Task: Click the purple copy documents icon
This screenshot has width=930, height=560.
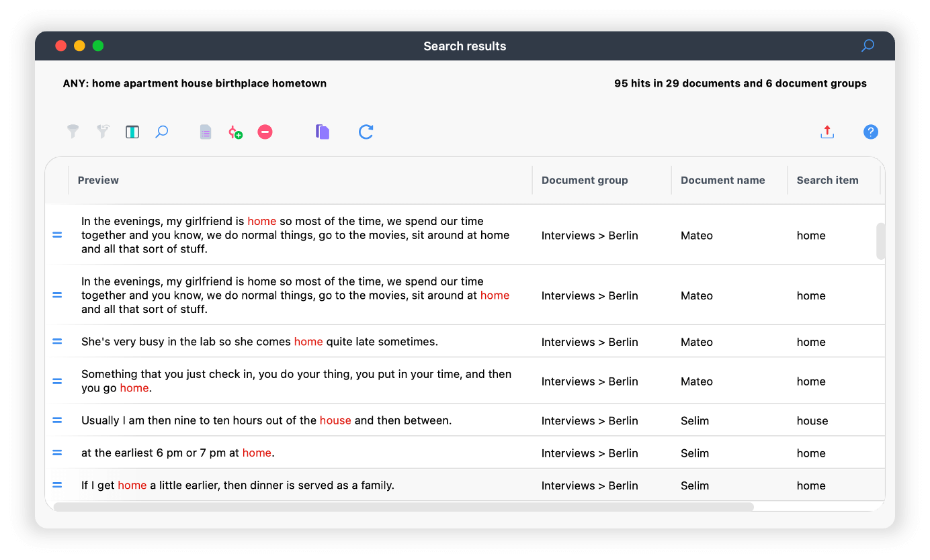Action: 323,132
